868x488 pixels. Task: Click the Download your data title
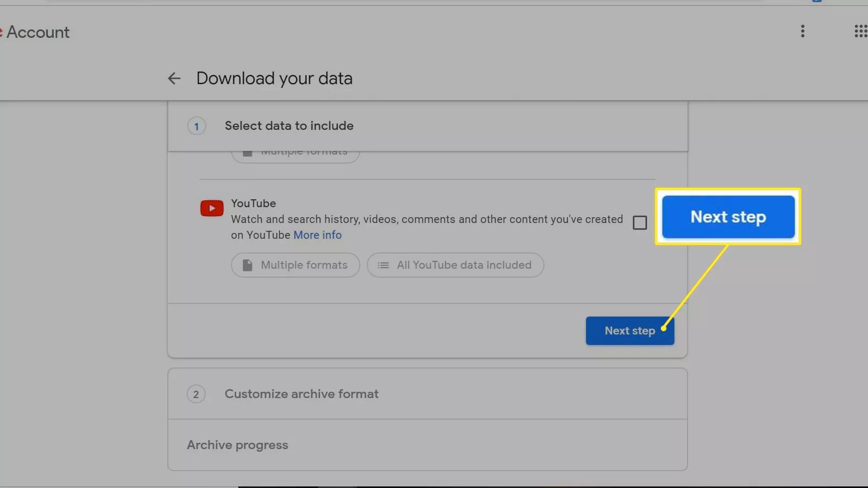pos(274,78)
